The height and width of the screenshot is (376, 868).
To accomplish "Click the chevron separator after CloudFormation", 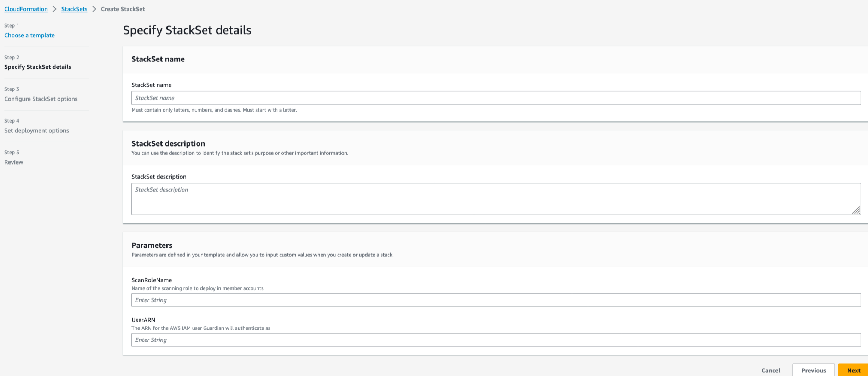I will (x=54, y=9).
